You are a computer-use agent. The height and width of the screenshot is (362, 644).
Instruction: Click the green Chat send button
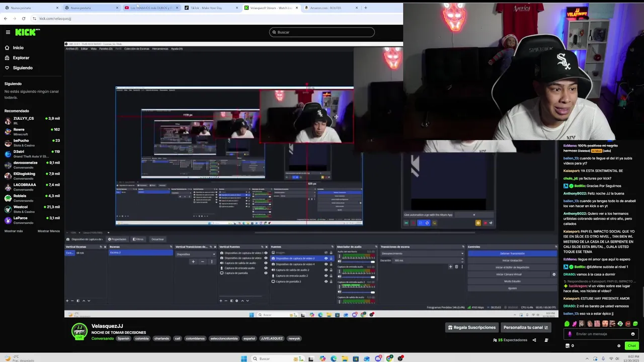click(632, 345)
